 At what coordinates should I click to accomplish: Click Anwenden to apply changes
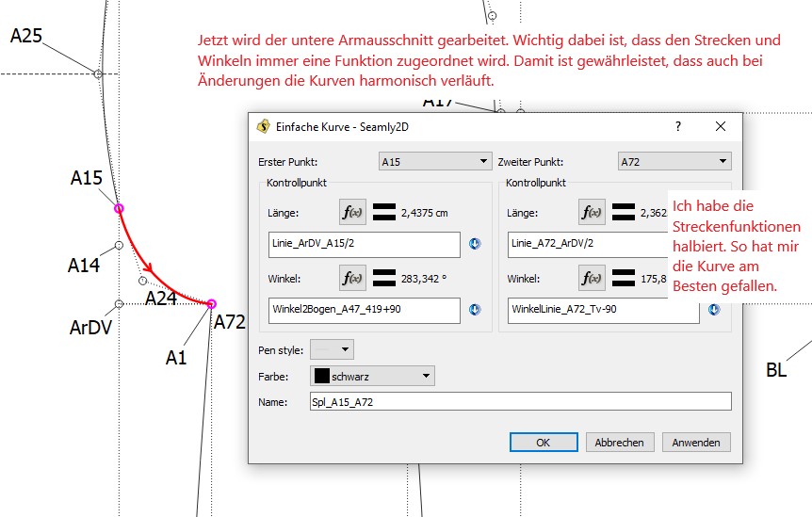click(696, 442)
